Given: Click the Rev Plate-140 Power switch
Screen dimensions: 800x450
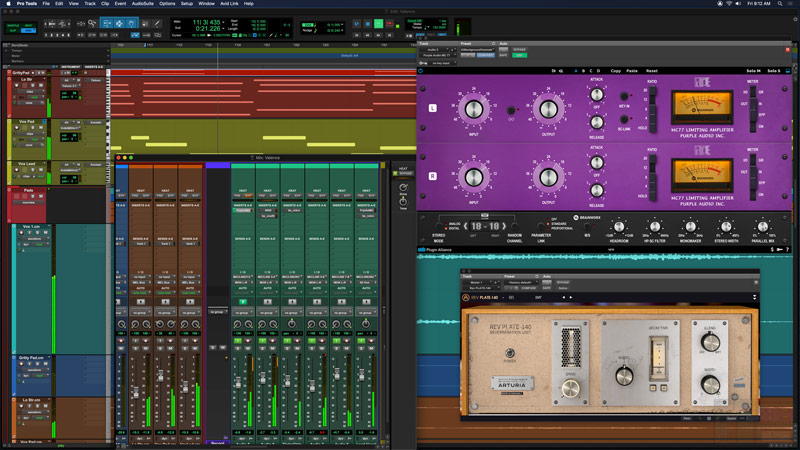Looking at the screenshot, I should pos(510,353).
